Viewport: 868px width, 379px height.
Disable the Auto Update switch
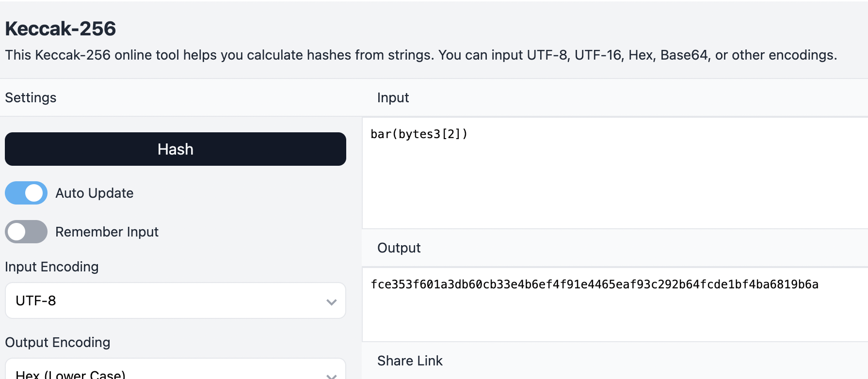[26, 193]
